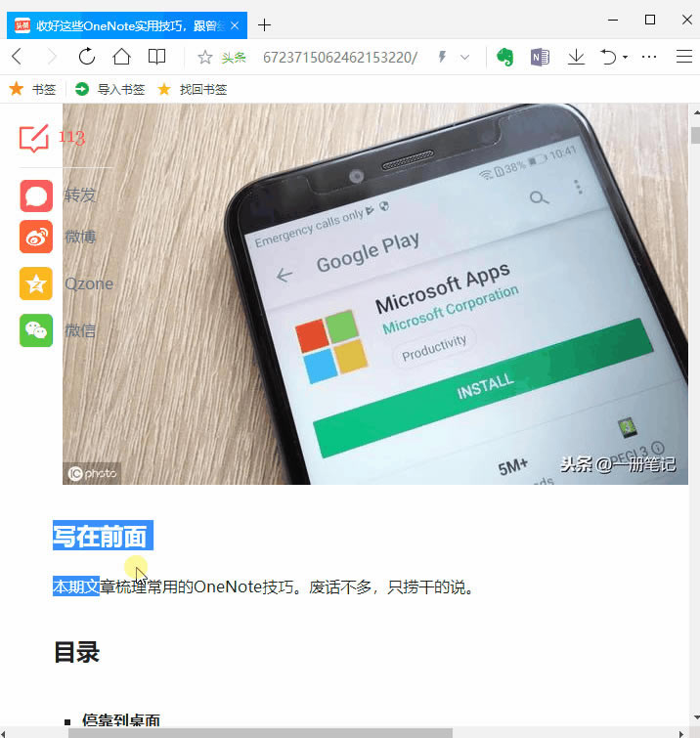Open reading mode with the book icon
This screenshot has height=738, width=700.
(x=156, y=57)
